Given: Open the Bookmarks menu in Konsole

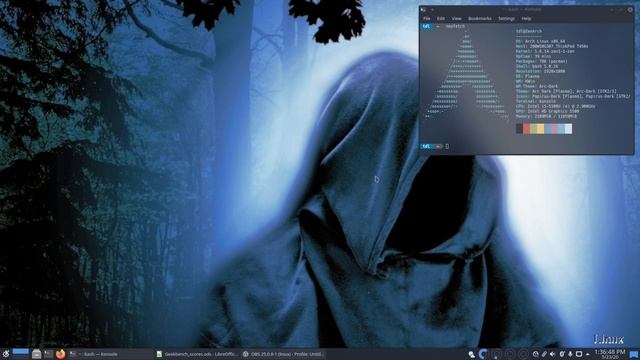Looking at the screenshot, I should tap(480, 18).
